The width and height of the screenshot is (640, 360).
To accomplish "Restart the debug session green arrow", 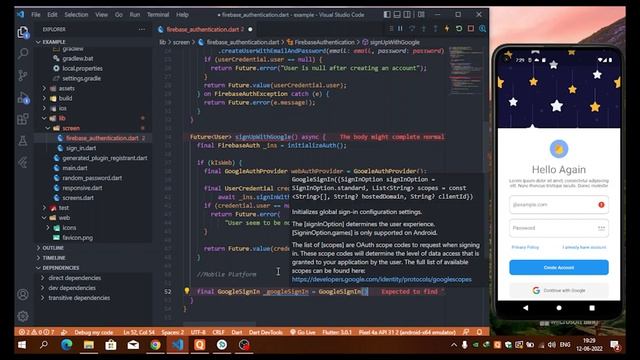I will 459,29.
